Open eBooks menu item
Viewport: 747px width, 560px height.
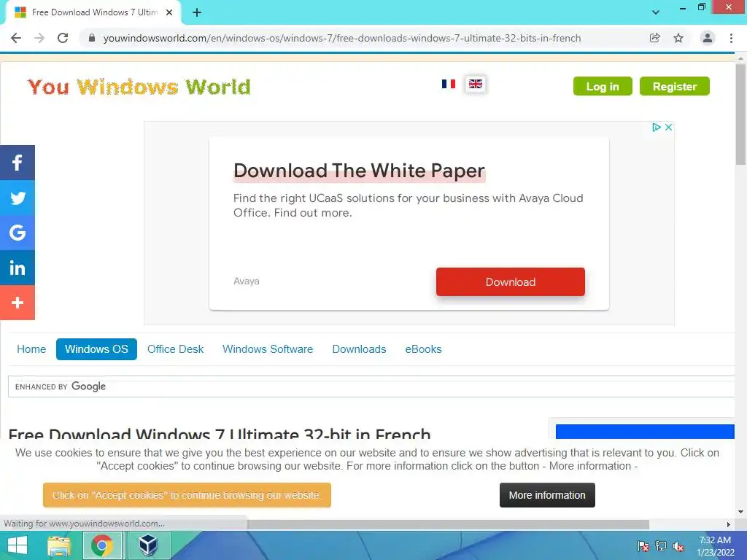click(x=424, y=349)
